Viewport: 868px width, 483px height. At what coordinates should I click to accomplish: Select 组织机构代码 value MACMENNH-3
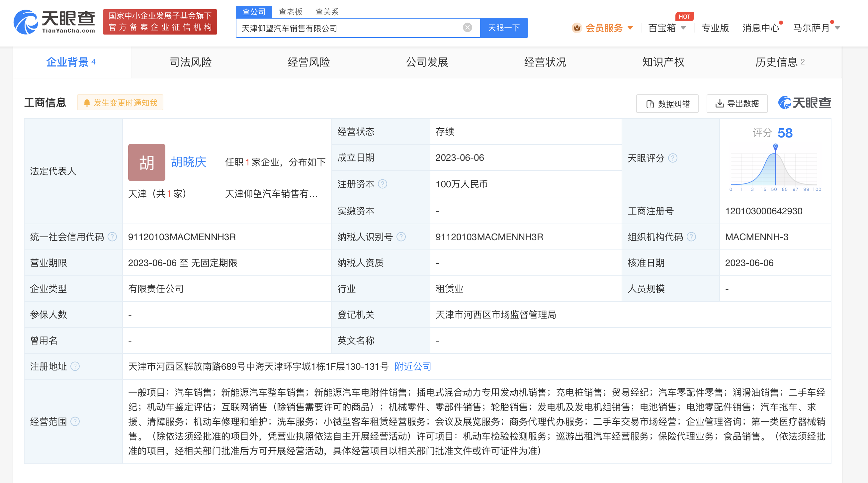(756, 237)
